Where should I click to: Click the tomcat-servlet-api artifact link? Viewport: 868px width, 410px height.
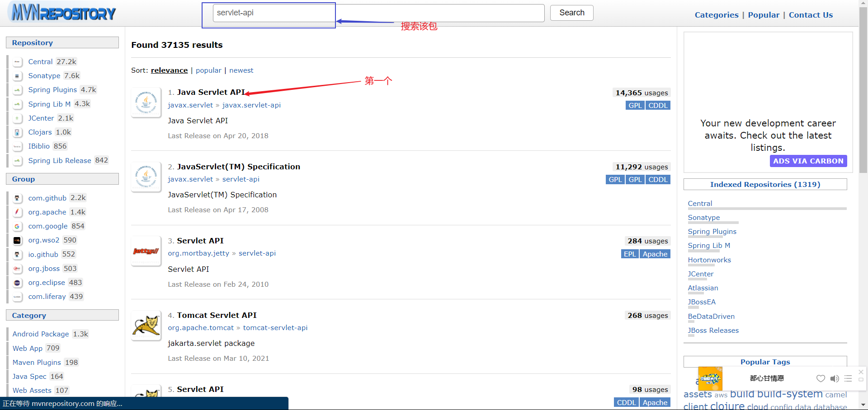275,328
